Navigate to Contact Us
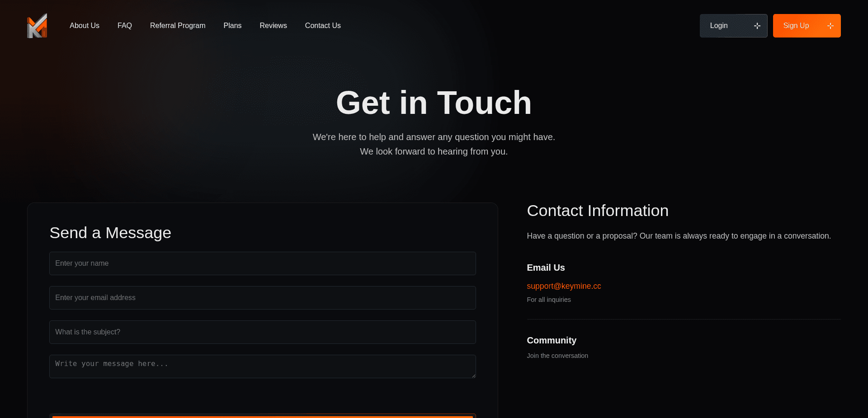868x418 pixels. pyautogui.click(x=323, y=26)
